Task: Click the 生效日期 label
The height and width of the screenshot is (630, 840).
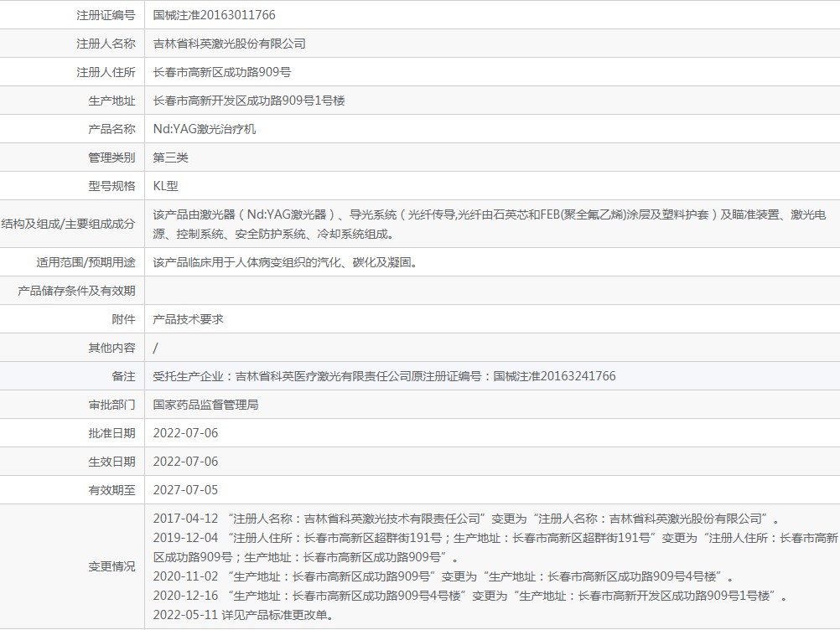Action: [112, 462]
